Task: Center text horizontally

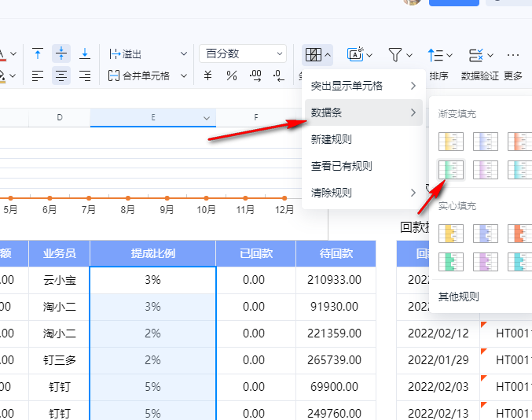Action: point(61,76)
